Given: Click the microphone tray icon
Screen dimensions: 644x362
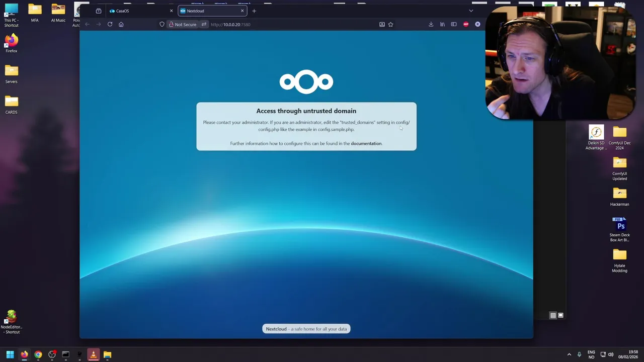Looking at the screenshot, I should coord(579,354).
